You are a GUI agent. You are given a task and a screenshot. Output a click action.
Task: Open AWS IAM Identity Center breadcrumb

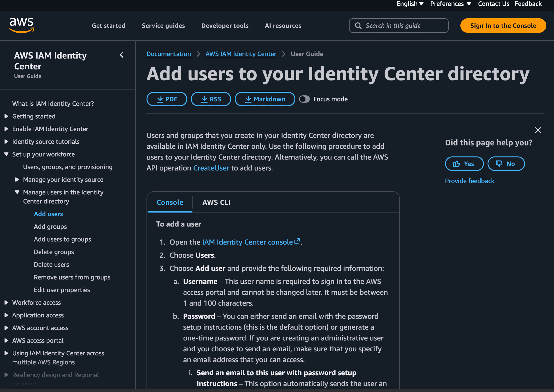(241, 54)
